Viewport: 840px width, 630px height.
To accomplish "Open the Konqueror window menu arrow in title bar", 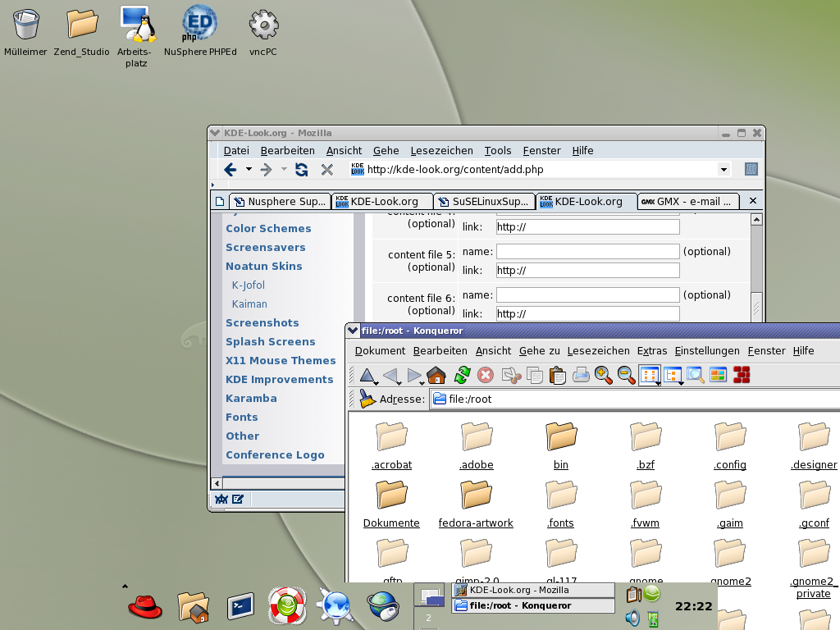I will click(353, 331).
